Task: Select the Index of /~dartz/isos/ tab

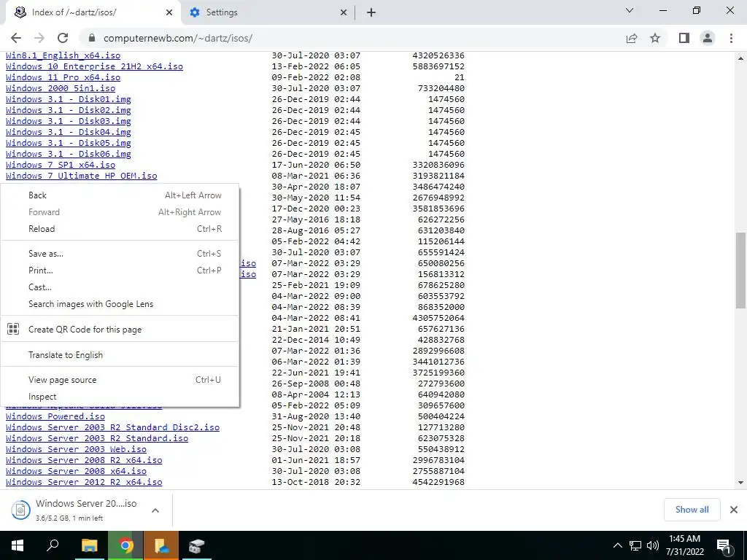Action: [x=93, y=12]
